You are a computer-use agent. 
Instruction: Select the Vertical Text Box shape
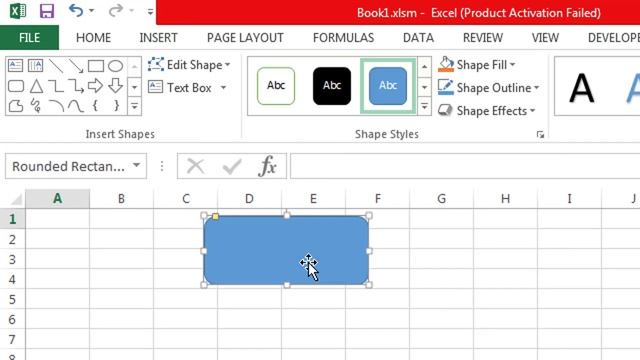coord(36,66)
